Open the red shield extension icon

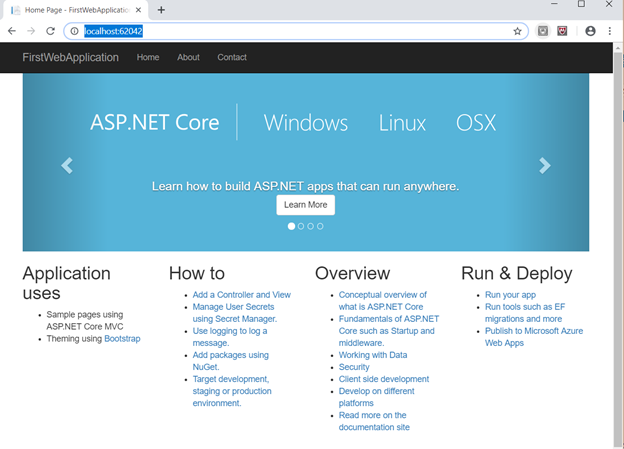(562, 31)
